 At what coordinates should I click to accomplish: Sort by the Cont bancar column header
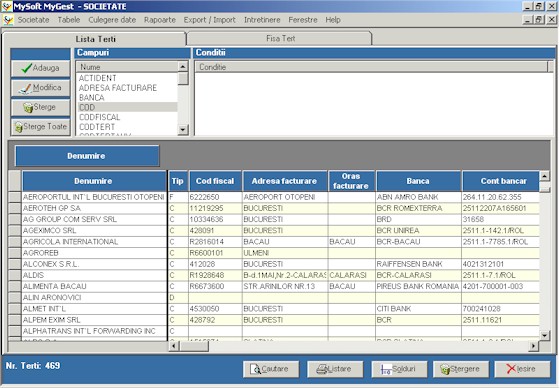pyautogui.click(x=501, y=181)
